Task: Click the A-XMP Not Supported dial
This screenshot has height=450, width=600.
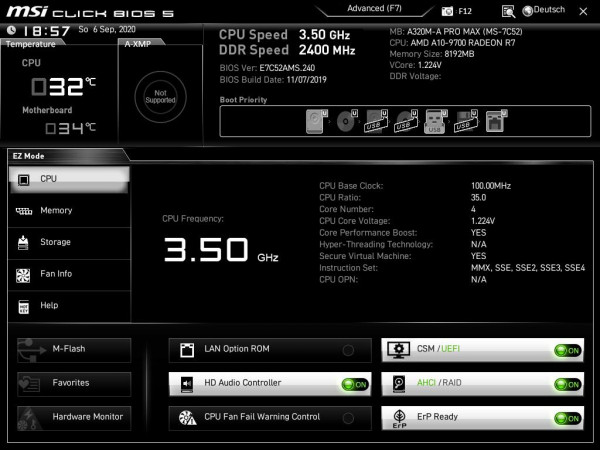Action: tap(160, 96)
